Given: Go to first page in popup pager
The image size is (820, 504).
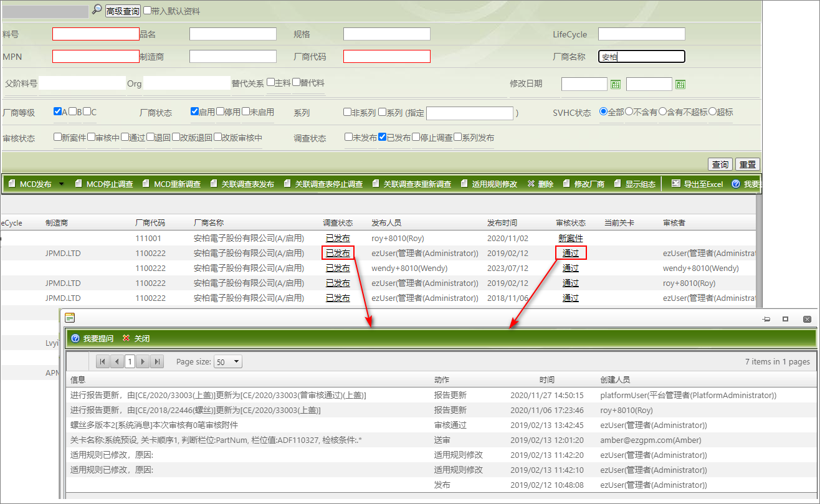Looking at the screenshot, I should [x=103, y=361].
